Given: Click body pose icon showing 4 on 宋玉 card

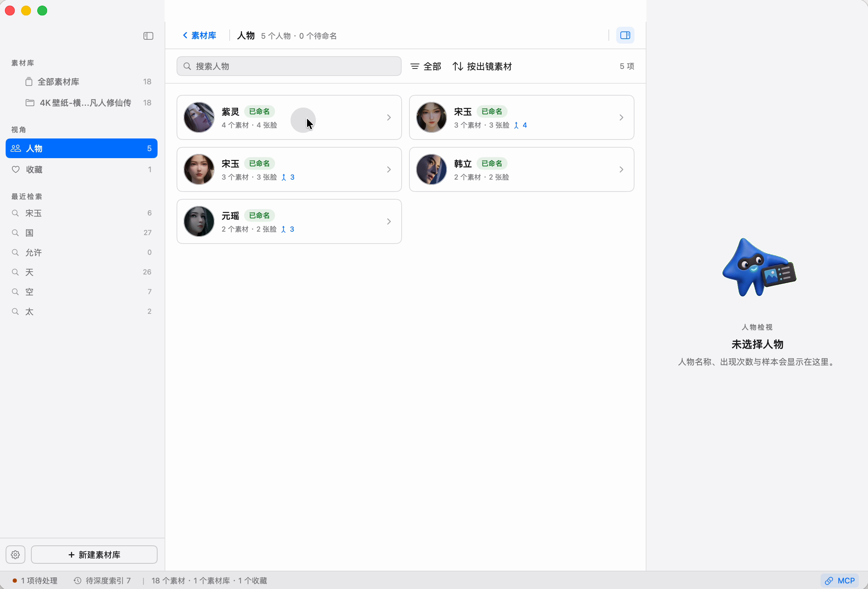Looking at the screenshot, I should coord(516,125).
